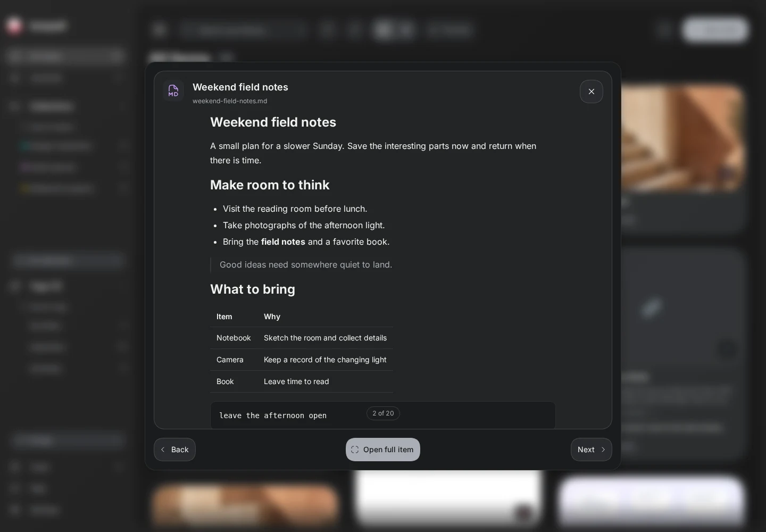
Task: Click 'Keep a record of the changing light' cell
Action: (x=325, y=360)
